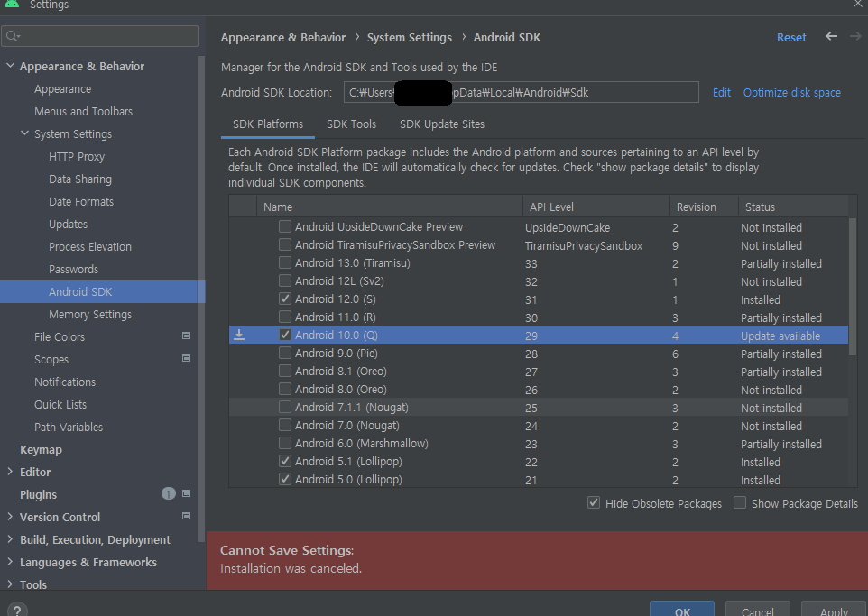Uncheck Android 5.1 (Lollipop) checkbox
The height and width of the screenshot is (616, 868).
click(284, 461)
